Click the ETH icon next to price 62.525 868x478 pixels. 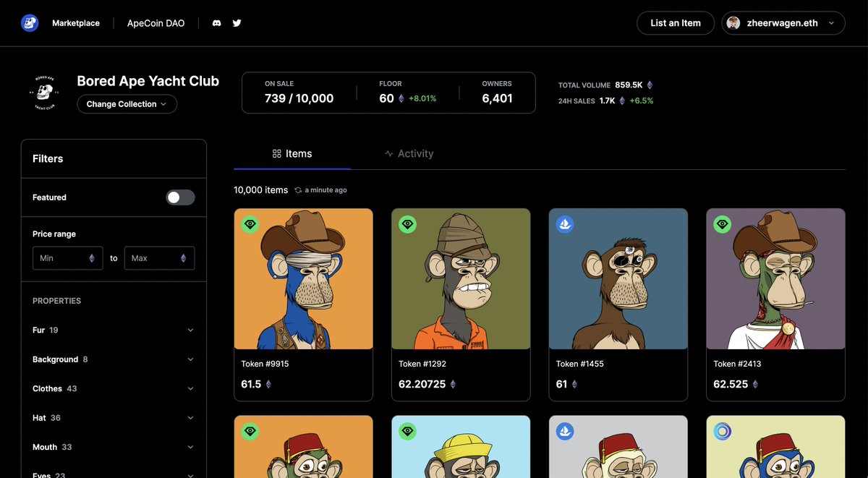point(755,384)
